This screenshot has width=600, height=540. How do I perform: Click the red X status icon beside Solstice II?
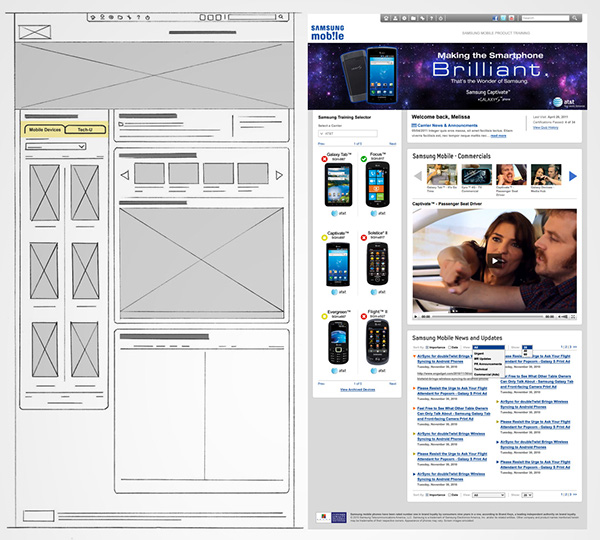(364, 238)
